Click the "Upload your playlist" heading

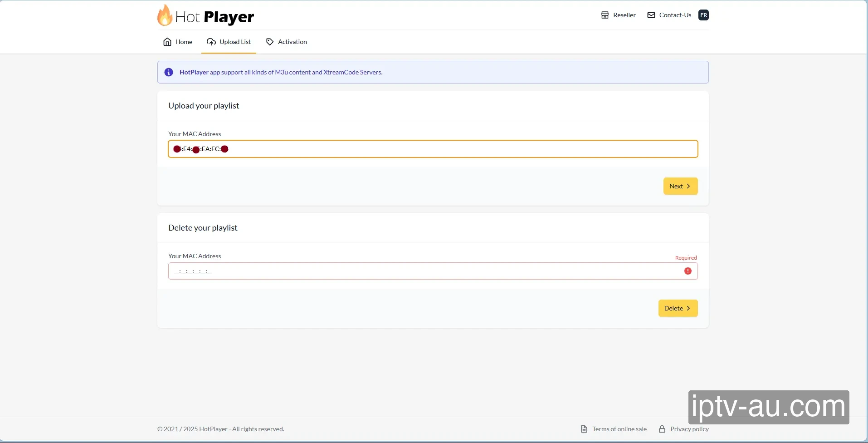[204, 106]
